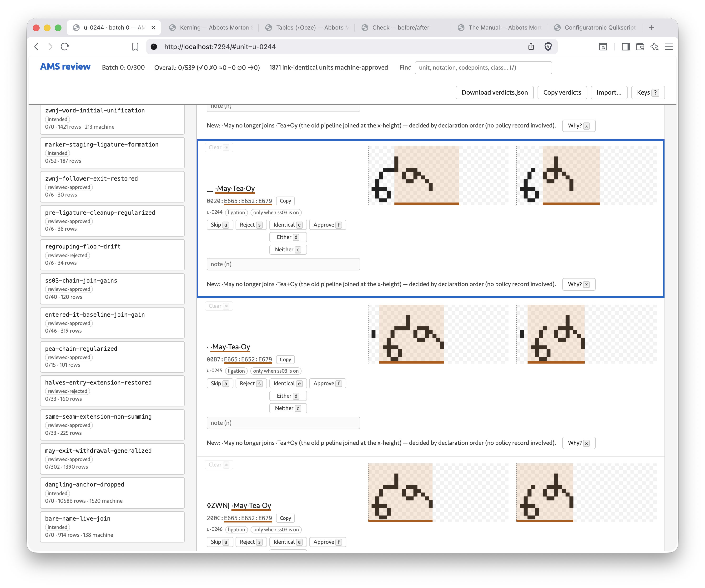Open the browser hamburger menu
The image size is (705, 588).
pyautogui.click(x=669, y=47)
